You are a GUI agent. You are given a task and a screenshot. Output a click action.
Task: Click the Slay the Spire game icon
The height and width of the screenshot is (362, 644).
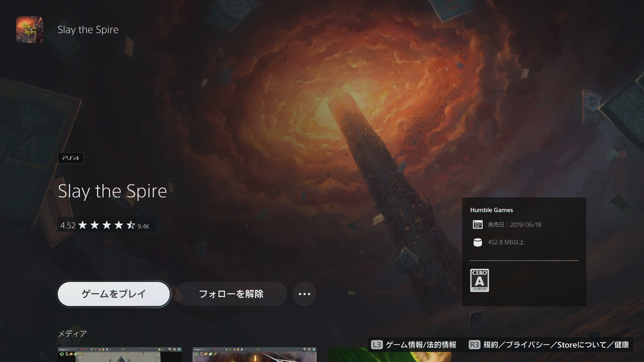coord(30,29)
